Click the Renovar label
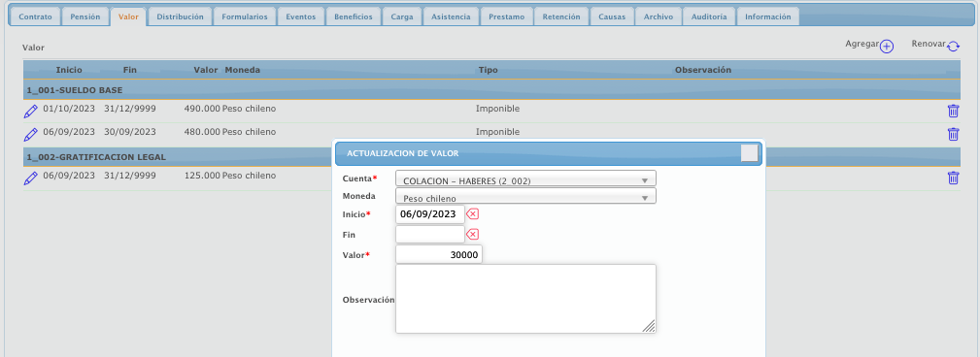 click(x=929, y=45)
